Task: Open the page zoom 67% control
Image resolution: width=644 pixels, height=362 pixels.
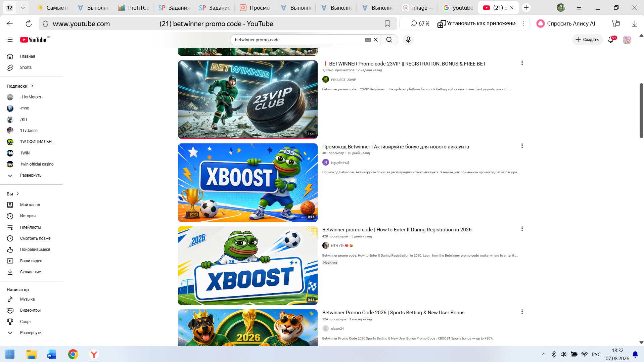Action: click(x=420, y=24)
